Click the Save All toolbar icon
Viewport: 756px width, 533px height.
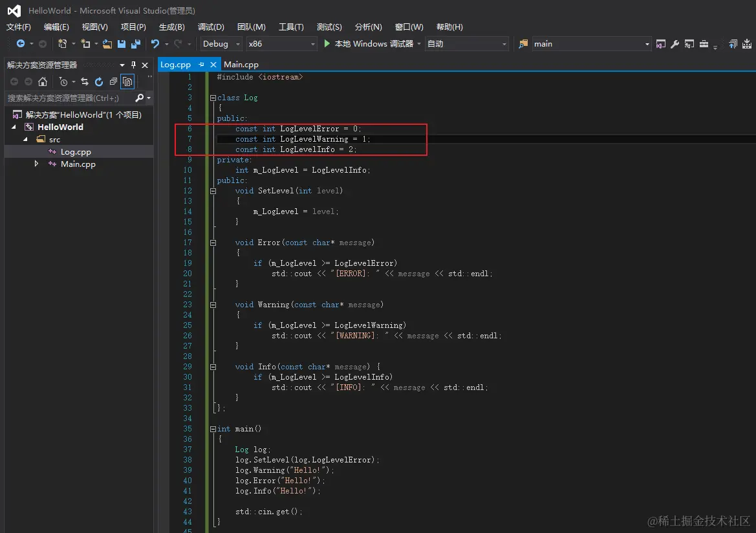pyautogui.click(x=136, y=44)
